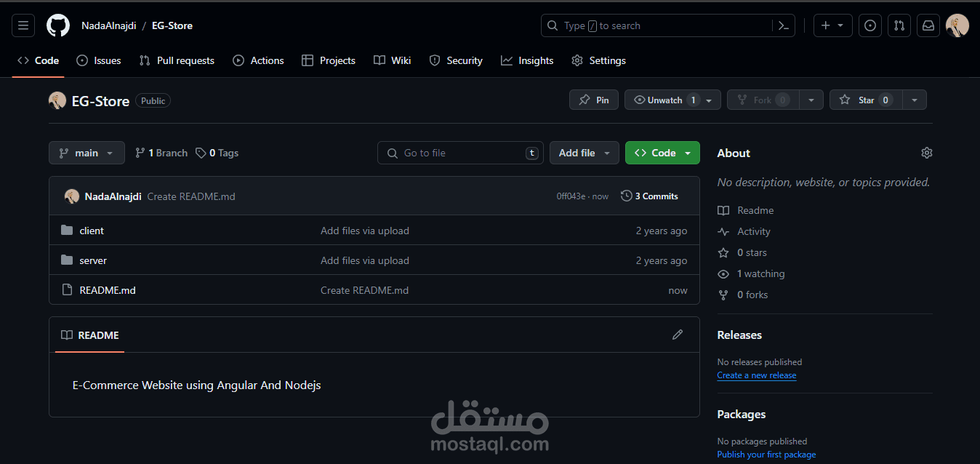Open the Wiki tab
The height and width of the screenshot is (464, 980).
click(393, 60)
